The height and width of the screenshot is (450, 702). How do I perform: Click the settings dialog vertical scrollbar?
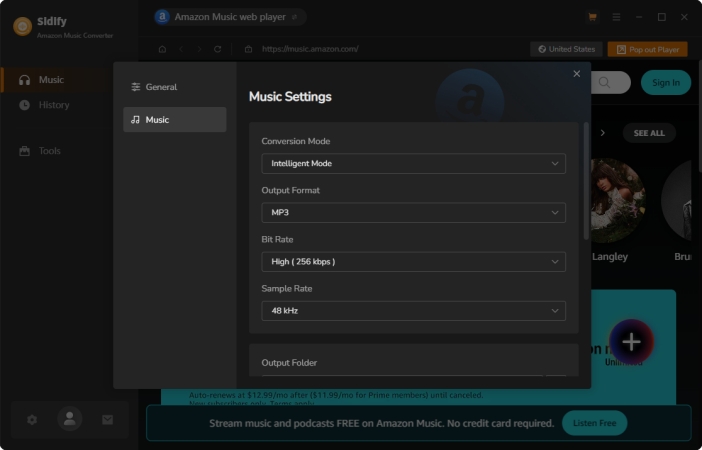pyautogui.click(x=586, y=181)
